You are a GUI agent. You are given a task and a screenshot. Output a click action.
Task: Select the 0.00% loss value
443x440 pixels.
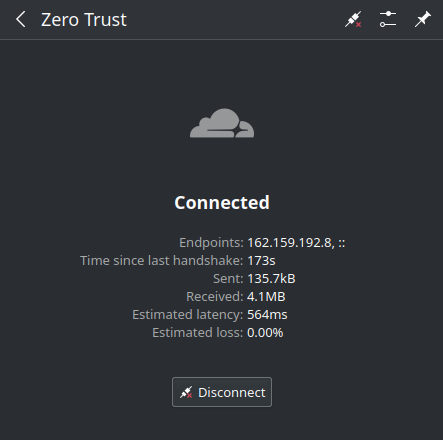pyautogui.click(x=265, y=332)
